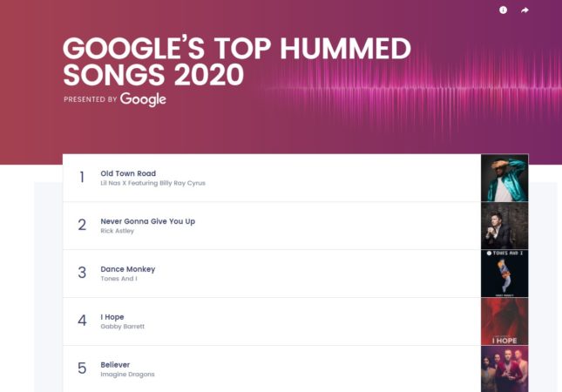Click the Google logo in header
Viewport: 562px width, 392px height.
(x=143, y=99)
